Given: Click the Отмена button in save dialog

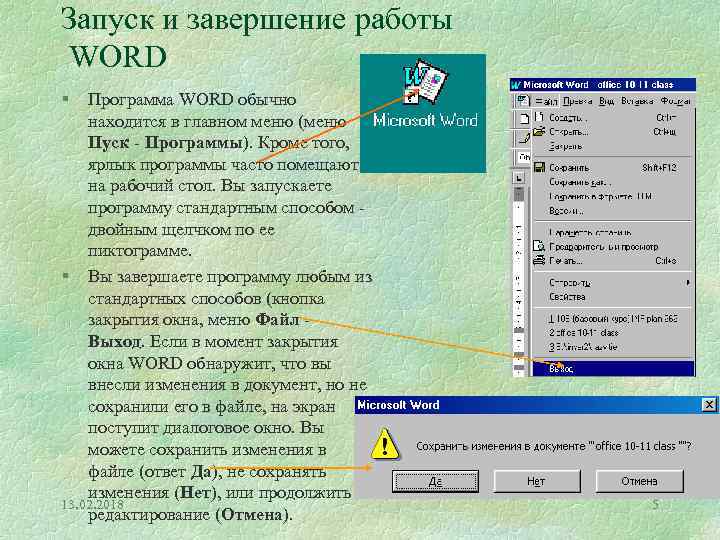Looking at the screenshot, I should tap(639, 481).
